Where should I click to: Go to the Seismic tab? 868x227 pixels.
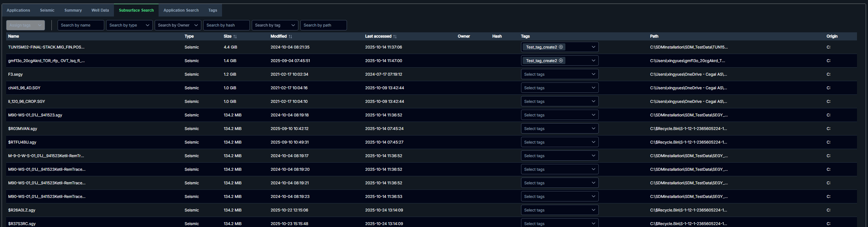click(x=47, y=10)
